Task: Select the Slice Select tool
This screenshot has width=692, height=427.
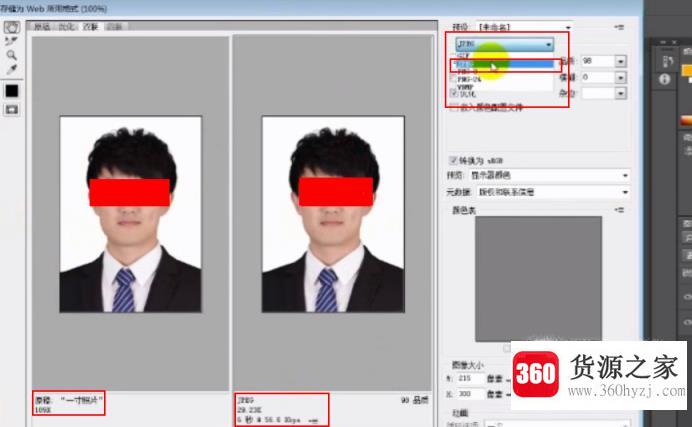Action: click(x=11, y=41)
